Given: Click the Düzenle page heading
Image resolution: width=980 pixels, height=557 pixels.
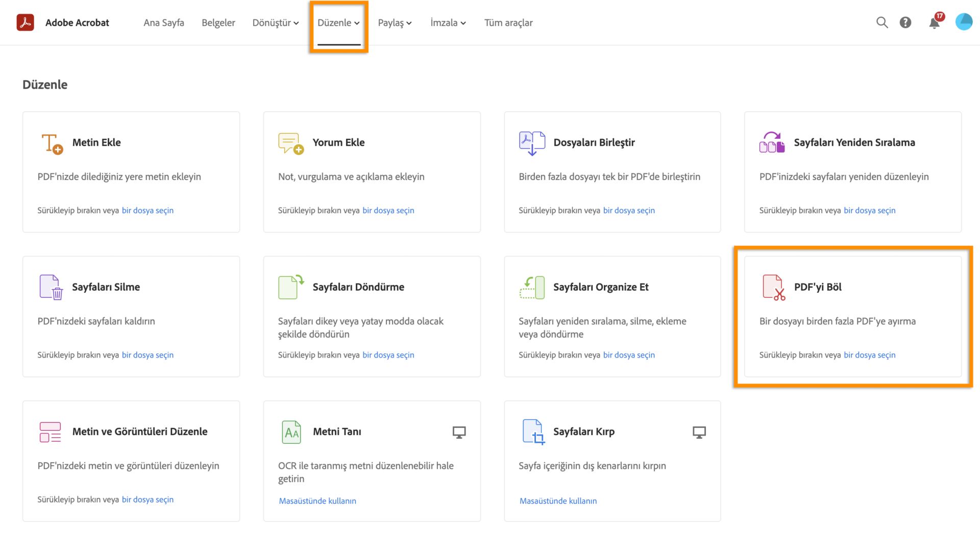Looking at the screenshot, I should point(45,84).
